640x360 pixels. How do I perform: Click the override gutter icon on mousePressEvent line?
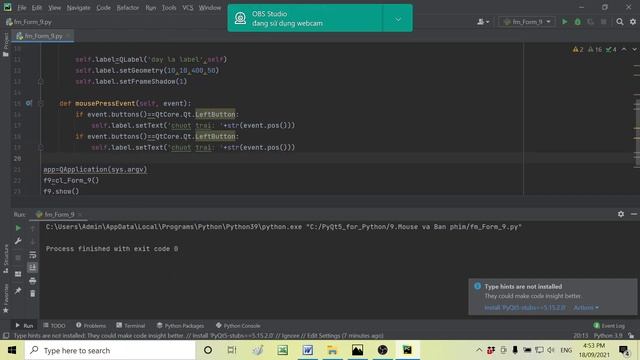click(29, 103)
